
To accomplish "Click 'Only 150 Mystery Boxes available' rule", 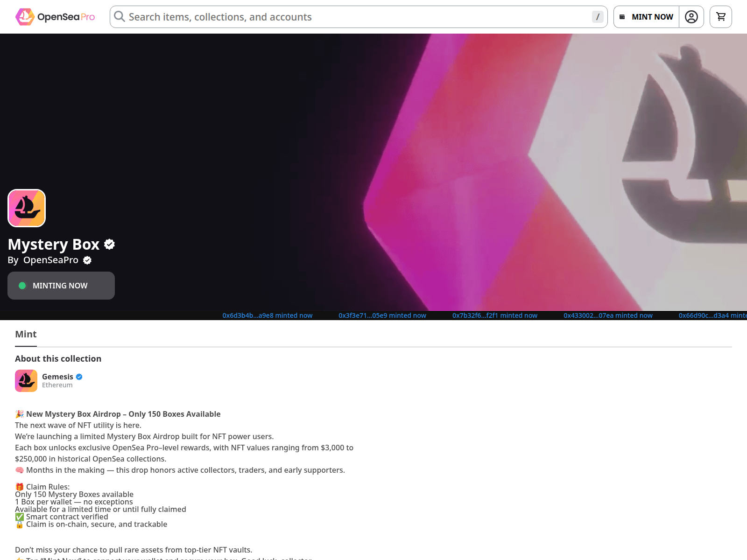I will pyautogui.click(x=74, y=494).
